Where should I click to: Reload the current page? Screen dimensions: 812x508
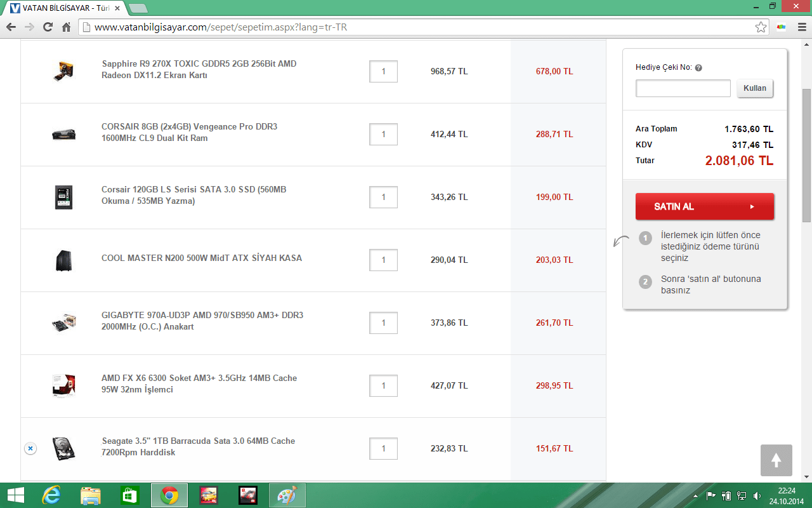[48, 27]
